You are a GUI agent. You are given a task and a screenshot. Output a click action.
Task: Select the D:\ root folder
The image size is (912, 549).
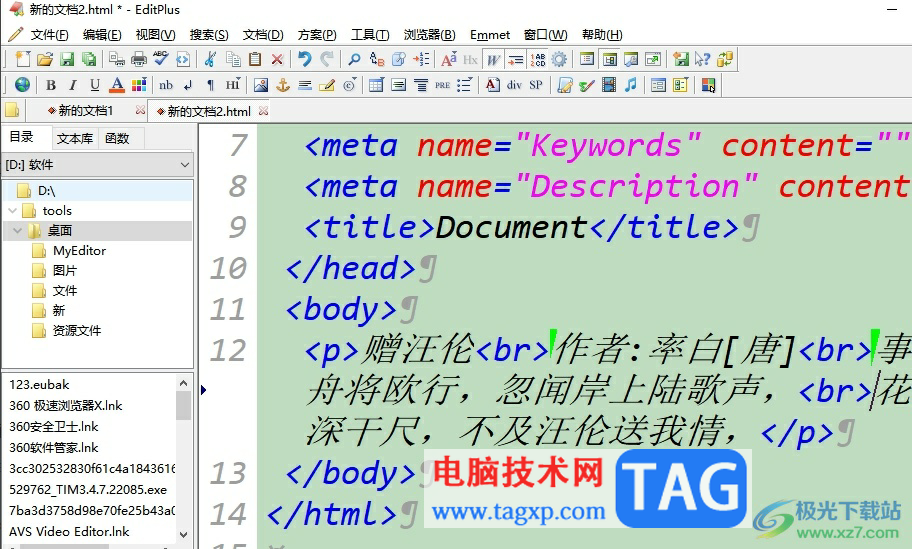tap(47, 190)
